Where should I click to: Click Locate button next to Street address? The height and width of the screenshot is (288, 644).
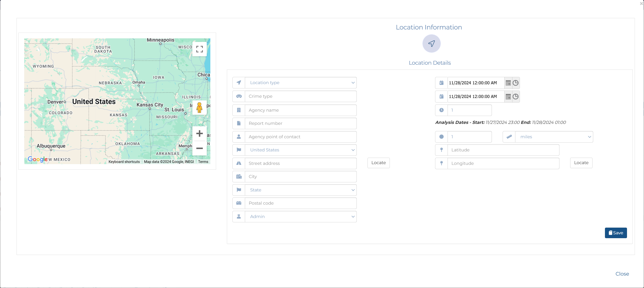[x=378, y=163]
